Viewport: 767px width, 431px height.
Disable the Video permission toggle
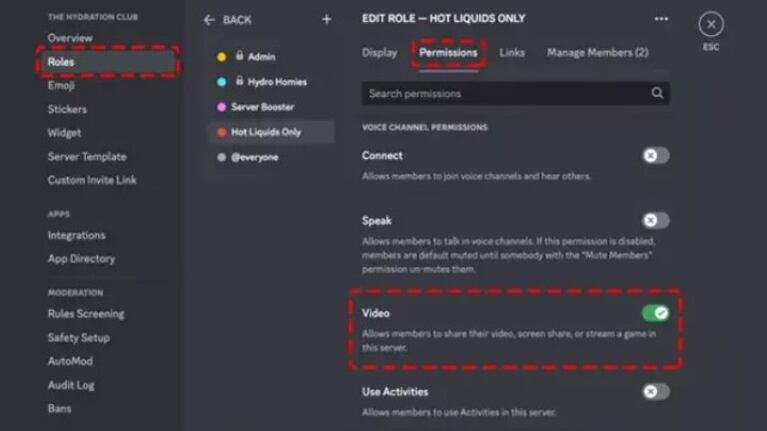click(655, 314)
